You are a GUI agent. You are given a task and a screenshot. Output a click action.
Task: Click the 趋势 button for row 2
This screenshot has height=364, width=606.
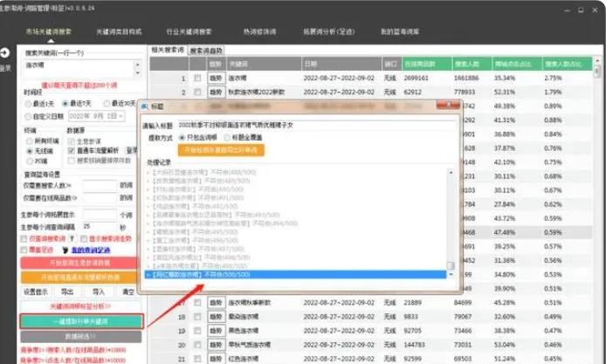click(x=216, y=93)
